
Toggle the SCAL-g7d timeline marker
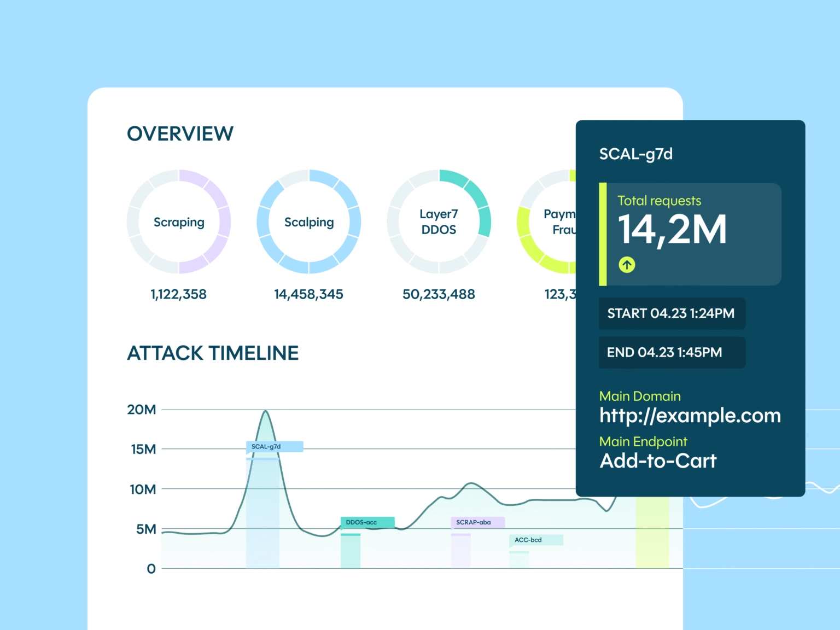pyautogui.click(x=274, y=447)
